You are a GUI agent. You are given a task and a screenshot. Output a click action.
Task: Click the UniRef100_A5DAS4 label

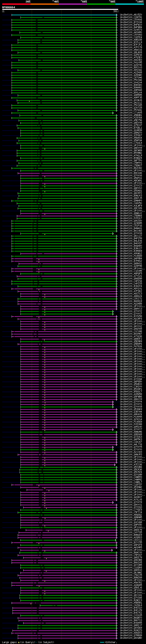coord(131,138)
